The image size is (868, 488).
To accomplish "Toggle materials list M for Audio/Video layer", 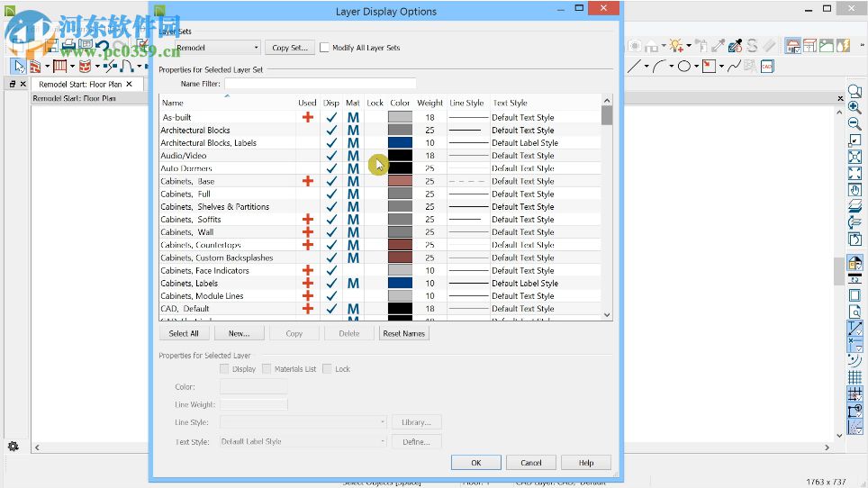I will 353,156.
